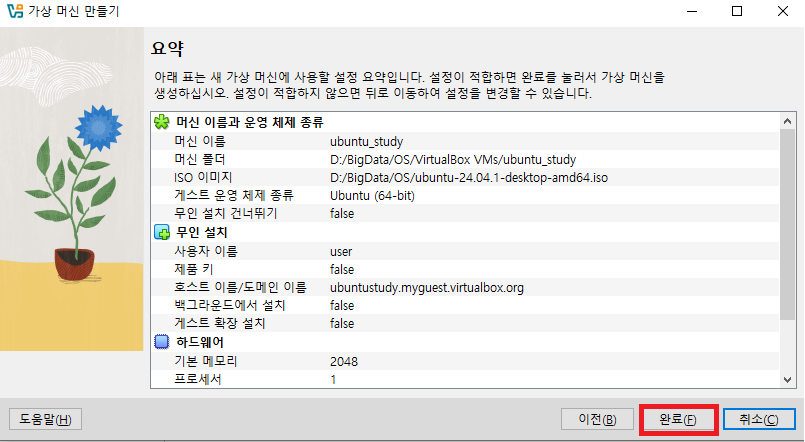
Task: Click the summary list scroll-down arrow
Action: tap(787, 379)
